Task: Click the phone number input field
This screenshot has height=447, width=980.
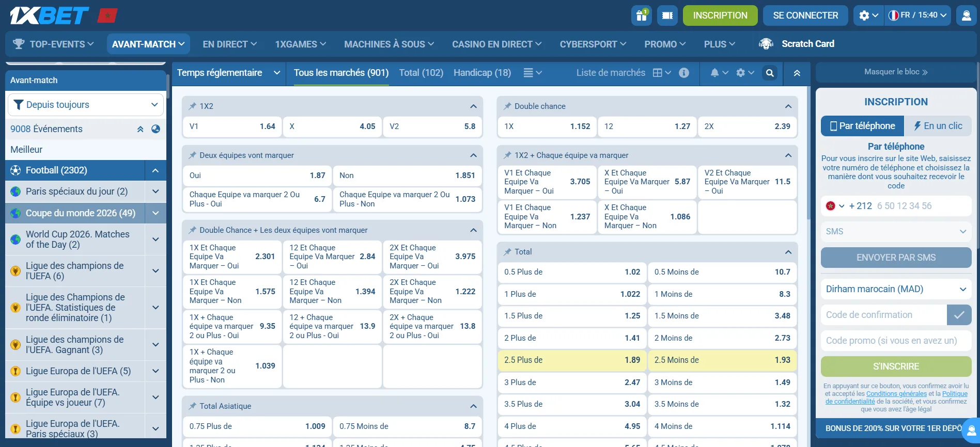Action: (923, 206)
